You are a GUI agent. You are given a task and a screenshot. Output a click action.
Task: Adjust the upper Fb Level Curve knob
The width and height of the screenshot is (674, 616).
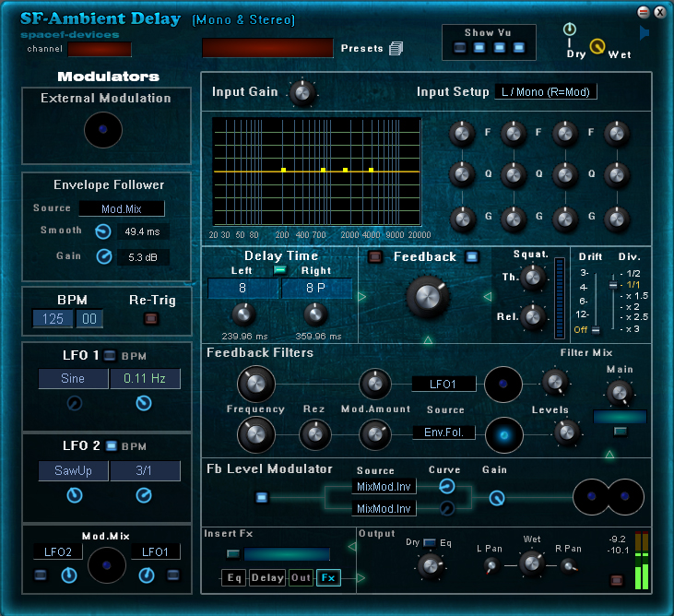click(447, 486)
